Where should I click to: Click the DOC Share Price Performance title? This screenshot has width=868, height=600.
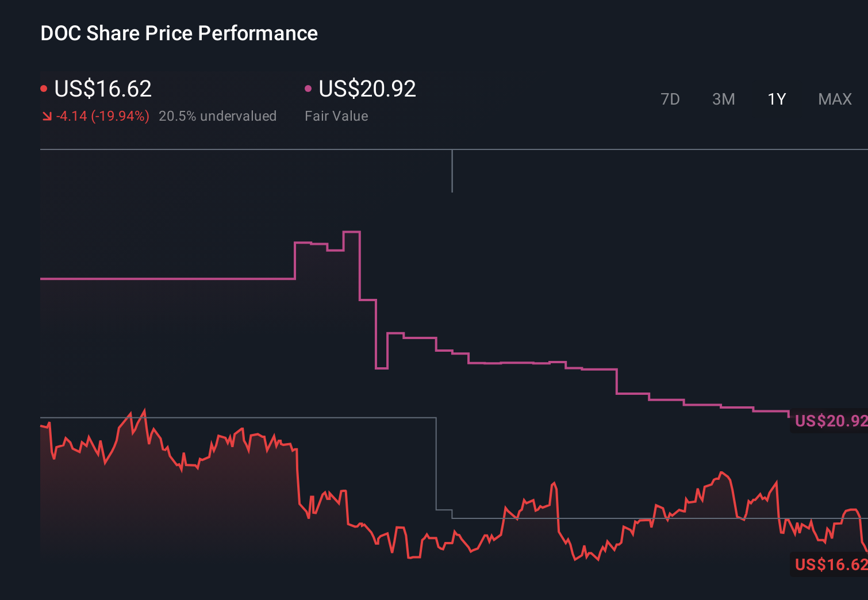178,33
